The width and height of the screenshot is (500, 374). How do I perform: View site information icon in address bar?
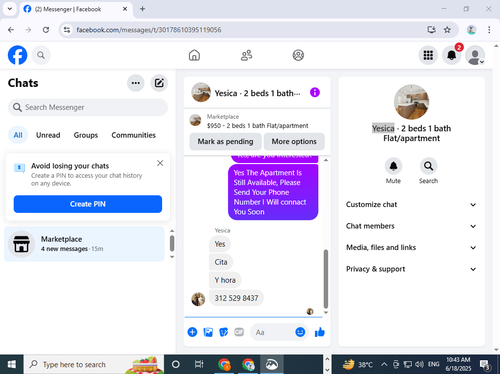[x=67, y=30]
